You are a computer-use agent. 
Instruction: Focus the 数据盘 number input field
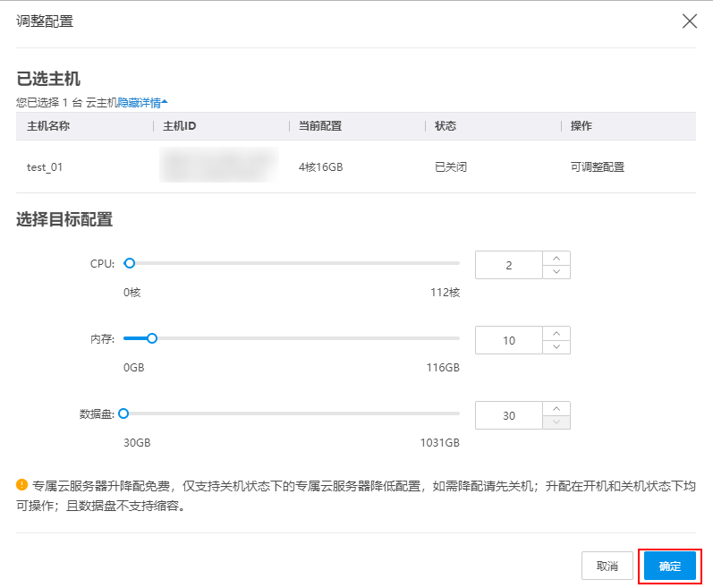509,416
